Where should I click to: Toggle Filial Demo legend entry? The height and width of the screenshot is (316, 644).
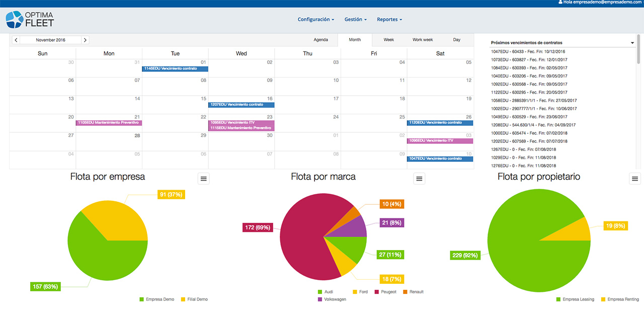click(x=194, y=299)
